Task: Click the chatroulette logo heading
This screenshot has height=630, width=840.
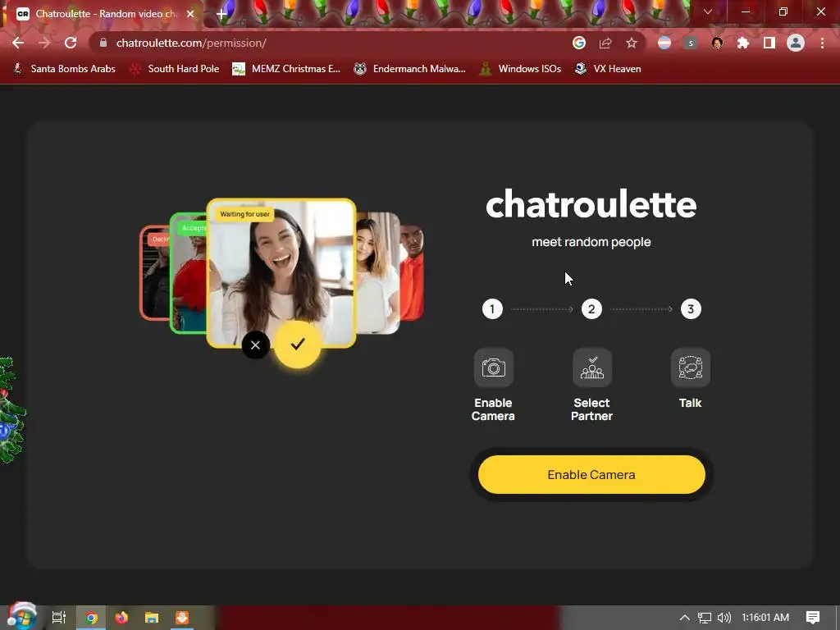Action: coord(591,204)
